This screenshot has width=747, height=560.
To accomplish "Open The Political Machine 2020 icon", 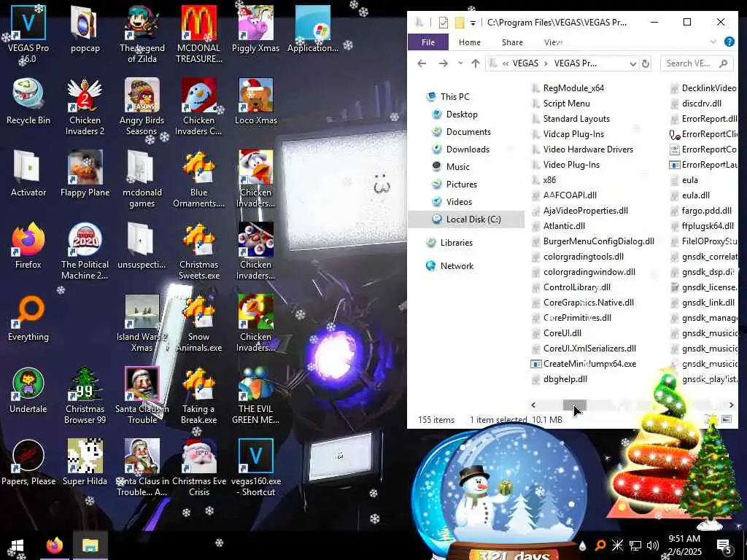I will (85, 252).
